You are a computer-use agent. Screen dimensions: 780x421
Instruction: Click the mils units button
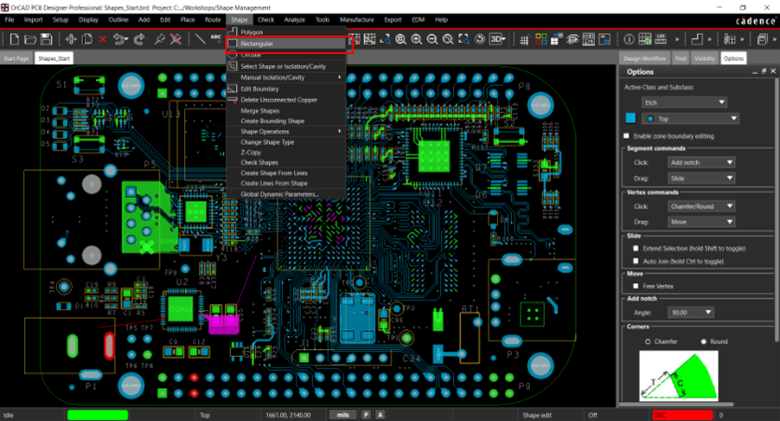(343, 415)
